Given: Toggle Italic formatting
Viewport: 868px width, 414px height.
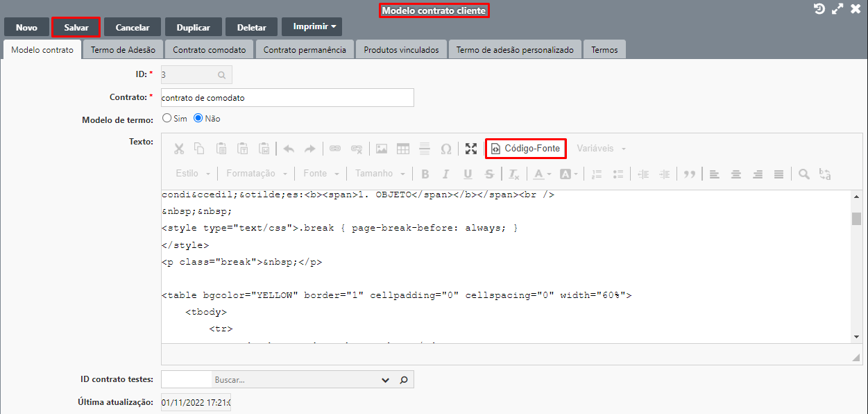Looking at the screenshot, I should tap(446, 174).
